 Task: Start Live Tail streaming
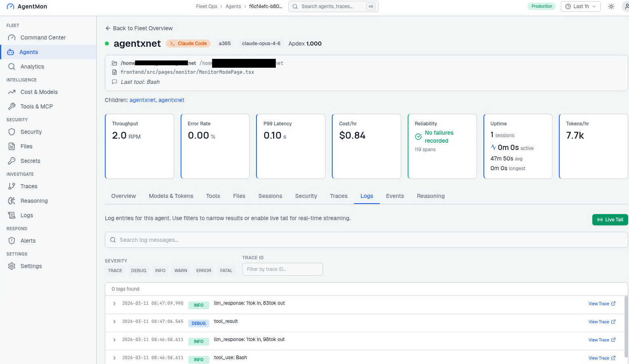[x=610, y=220]
